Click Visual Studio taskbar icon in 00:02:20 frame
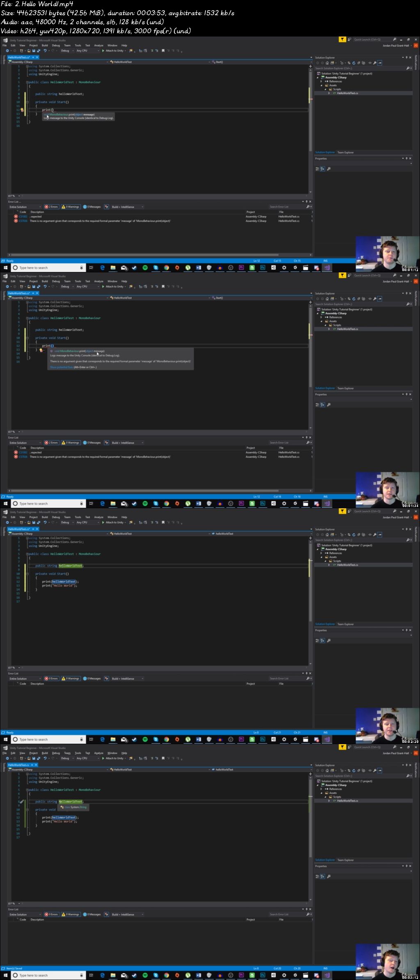Screen dimensions: 420x980 [x=327, y=739]
